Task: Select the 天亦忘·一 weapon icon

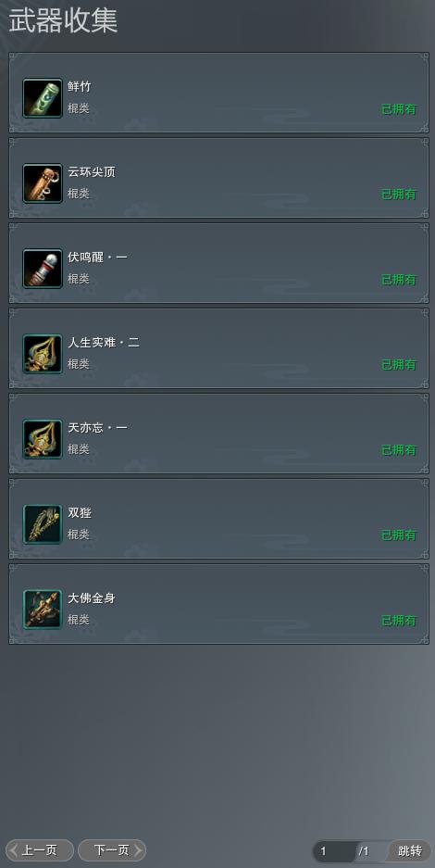Action: 43,439
